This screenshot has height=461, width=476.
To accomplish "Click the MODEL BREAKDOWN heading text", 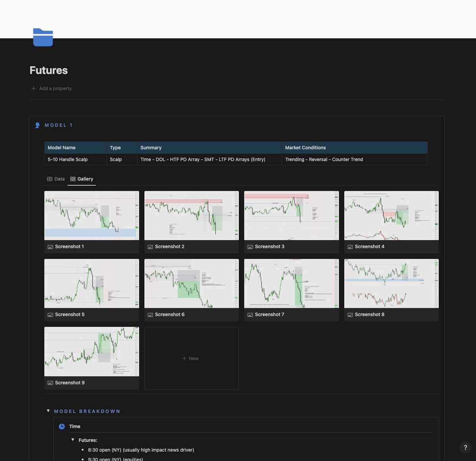I will [87, 411].
